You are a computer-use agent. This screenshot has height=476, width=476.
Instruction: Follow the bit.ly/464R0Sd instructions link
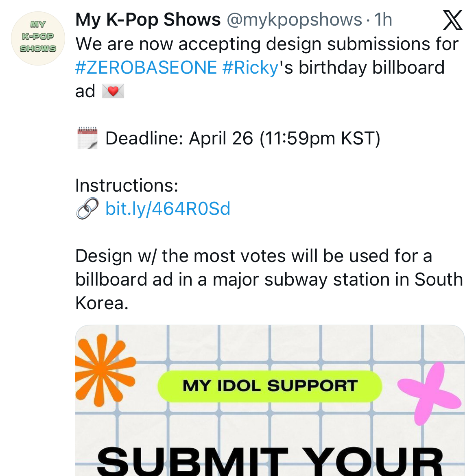(168, 209)
